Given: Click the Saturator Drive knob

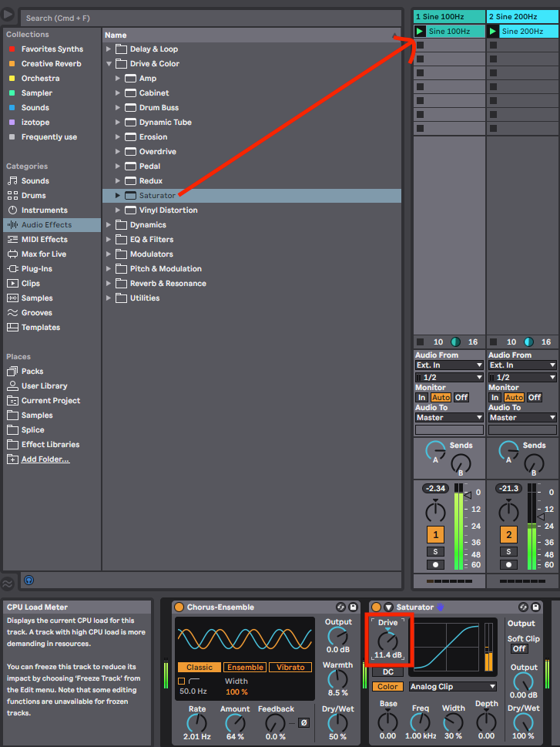Looking at the screenshot, I should [x=387, y=641].
